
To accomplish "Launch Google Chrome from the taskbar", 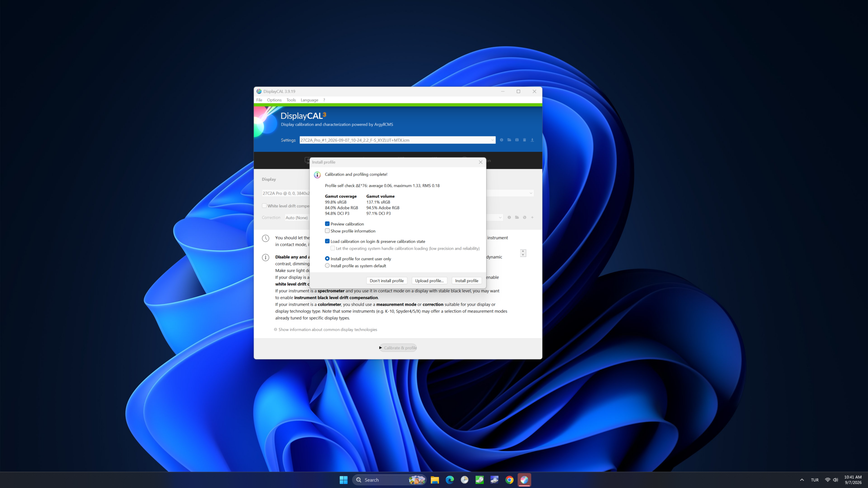I will pos(509,480).
